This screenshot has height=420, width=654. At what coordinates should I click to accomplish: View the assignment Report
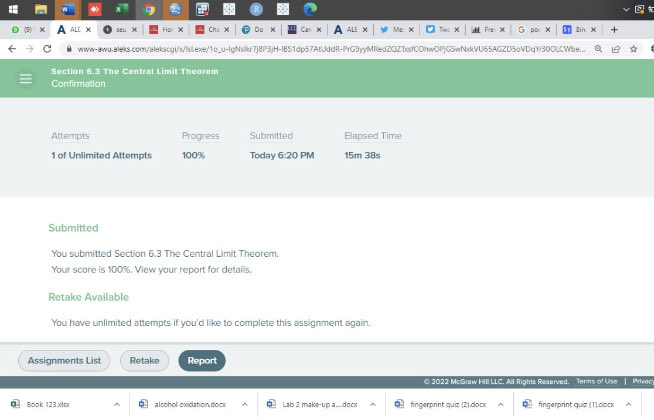(x=202, y=360)
